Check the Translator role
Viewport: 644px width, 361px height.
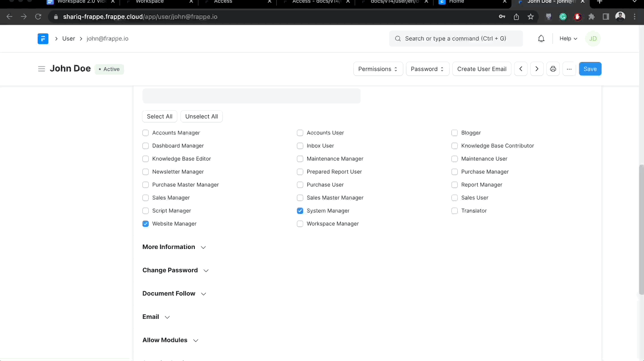pos(455,211)
